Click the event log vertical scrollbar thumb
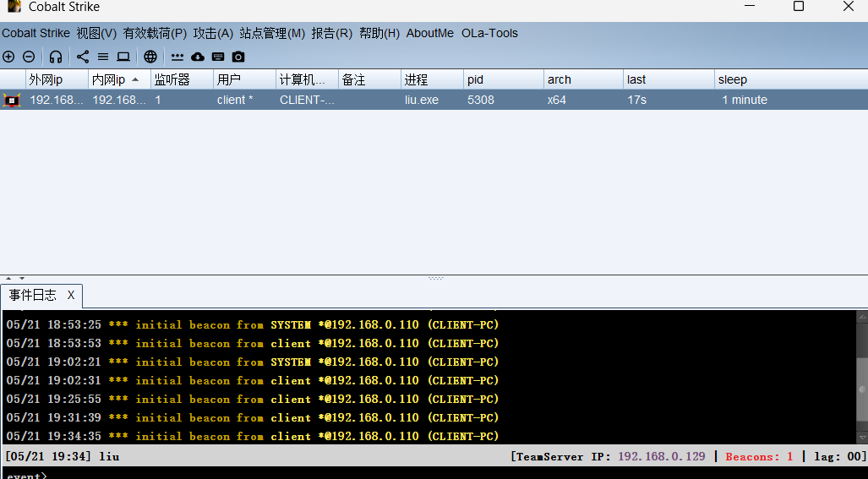The height and width of the screenshot is (479, 868). click(x=862, y=389)
